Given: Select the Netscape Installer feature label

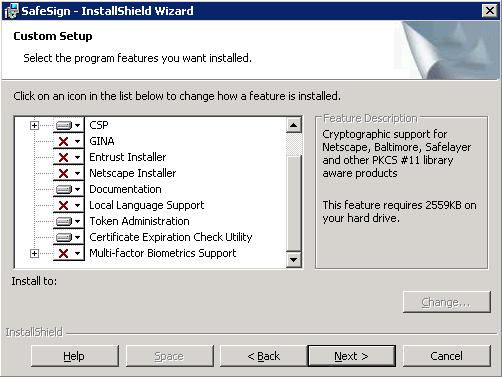Looking at the screenshot, I should point(133,173).
